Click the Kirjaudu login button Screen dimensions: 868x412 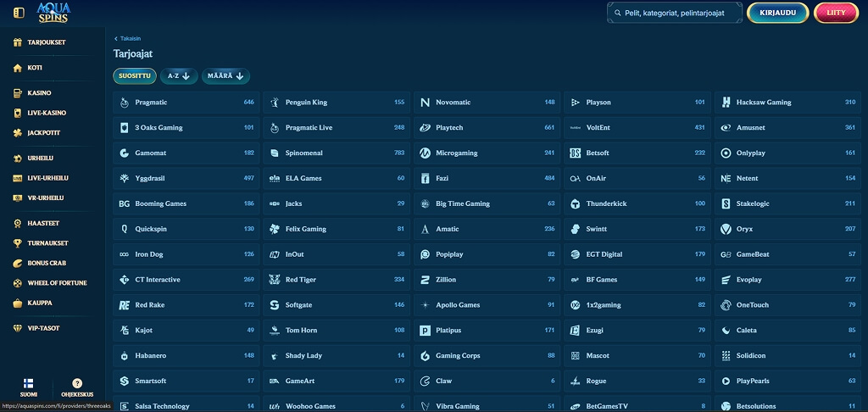(x=777, y=13)
